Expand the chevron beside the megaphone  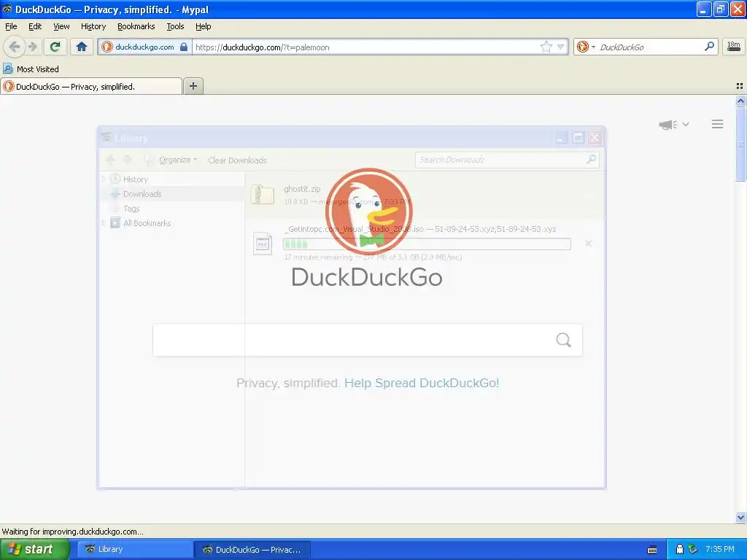[686, 124]
